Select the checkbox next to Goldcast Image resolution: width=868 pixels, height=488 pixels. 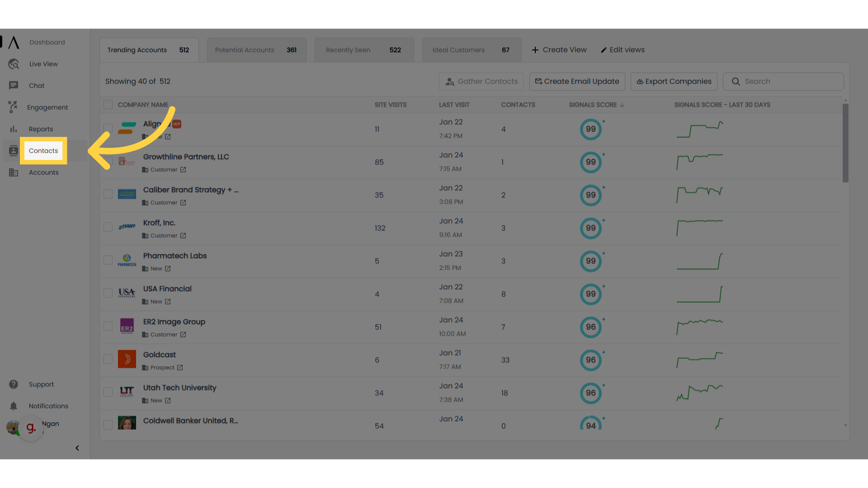tap(108, 359)
